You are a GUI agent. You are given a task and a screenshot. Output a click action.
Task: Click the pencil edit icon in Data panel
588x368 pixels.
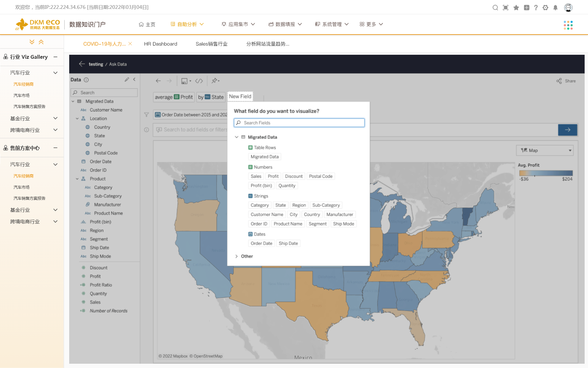pos(127,80)
